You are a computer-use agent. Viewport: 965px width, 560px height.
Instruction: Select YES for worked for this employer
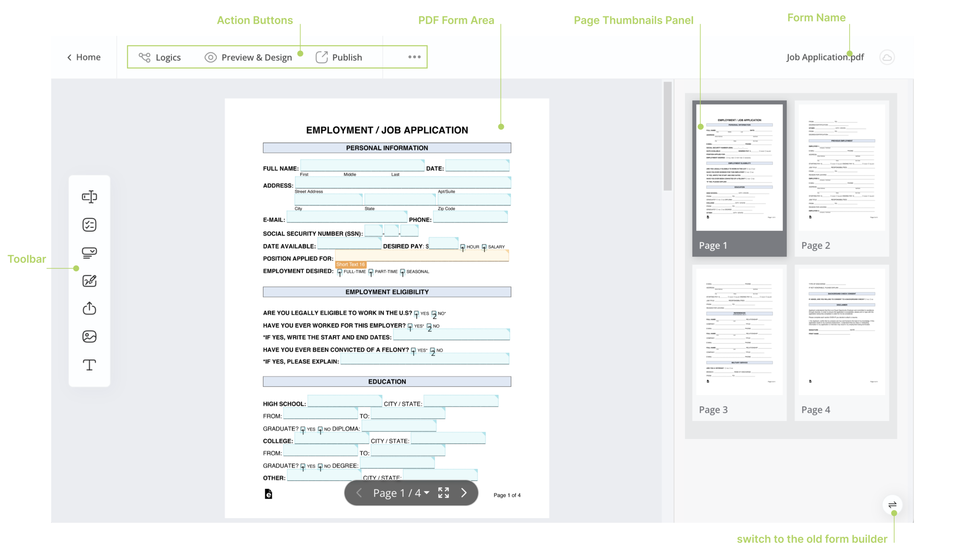pos(410,326)
